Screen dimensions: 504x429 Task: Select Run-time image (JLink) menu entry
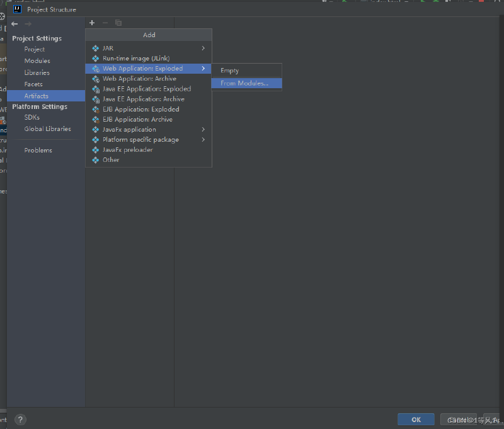point(149,59)
